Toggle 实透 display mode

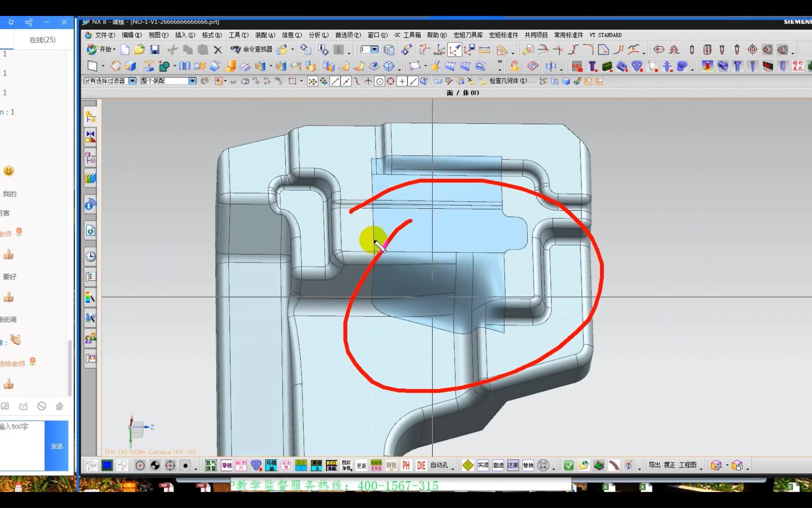pyautogui.click(x=483, y=465)
